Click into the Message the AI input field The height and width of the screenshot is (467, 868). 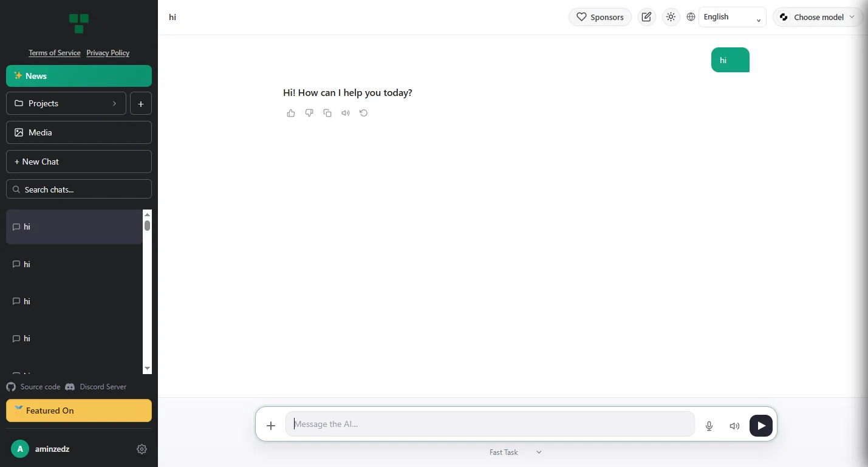click(x=490, y=424)
